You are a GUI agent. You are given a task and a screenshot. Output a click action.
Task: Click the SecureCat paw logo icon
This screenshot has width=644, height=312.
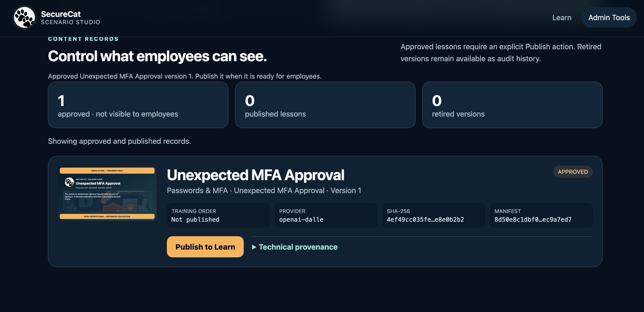(x=24, y=17)
